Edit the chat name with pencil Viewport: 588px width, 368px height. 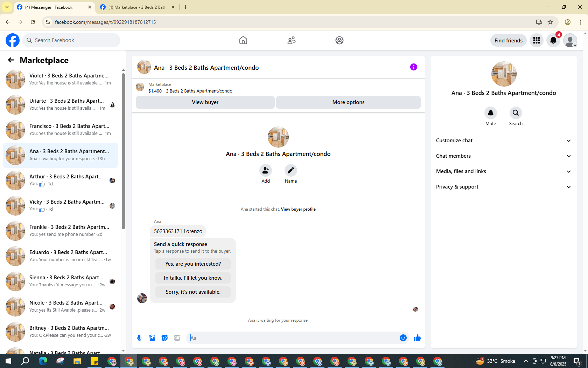coord(291,170)
